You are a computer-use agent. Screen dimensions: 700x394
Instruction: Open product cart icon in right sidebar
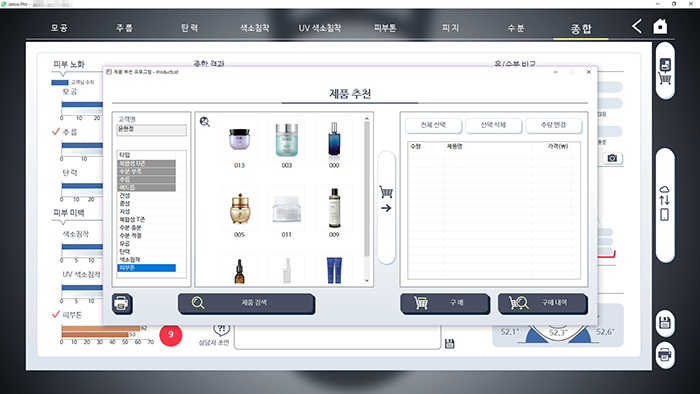click(665, 71)
